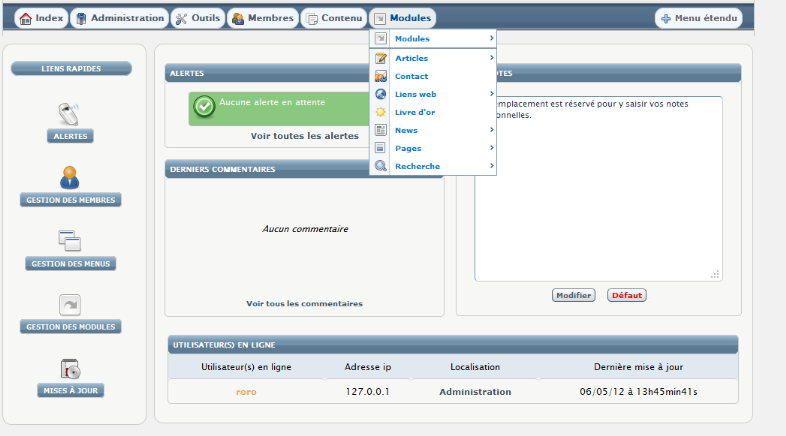Click the Alertes bell icon in sidebar
This screenshot has height=436, width=786.
[x=70, y=113]
